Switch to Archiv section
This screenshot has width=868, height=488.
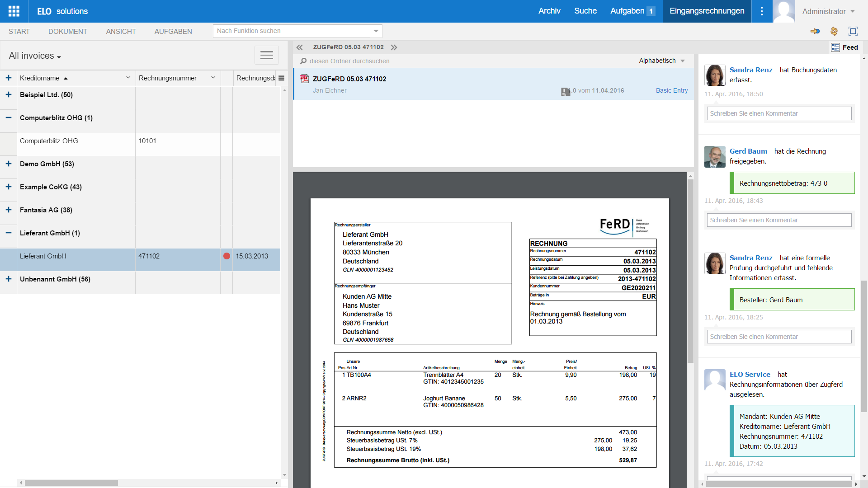549,11
